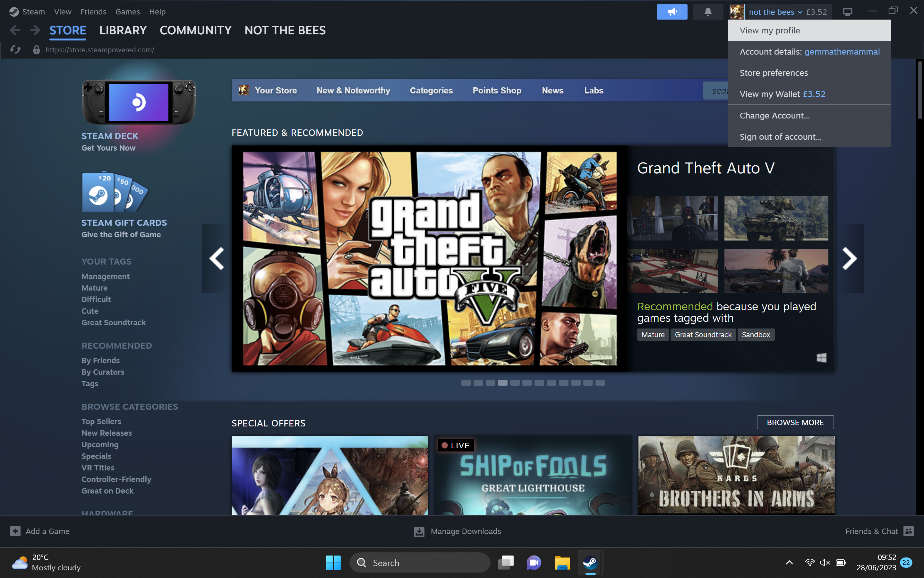
Task: Open the Labs tab
Action: point(594,91)
